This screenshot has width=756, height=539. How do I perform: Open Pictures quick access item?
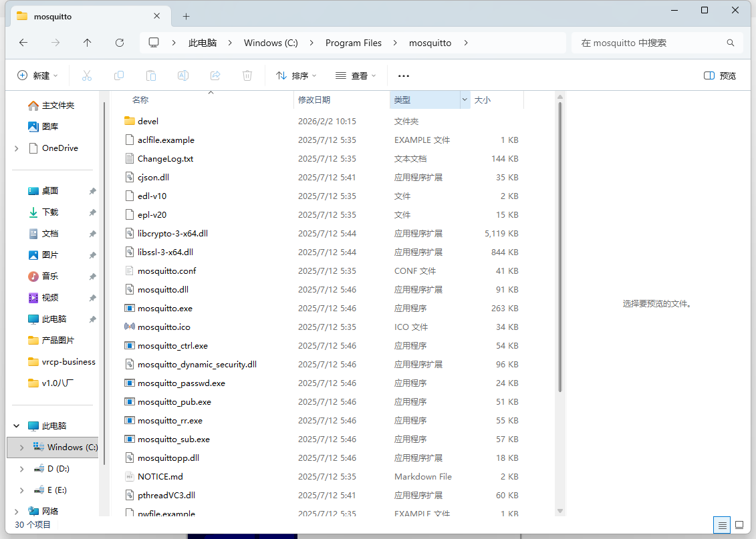[50, 255]
